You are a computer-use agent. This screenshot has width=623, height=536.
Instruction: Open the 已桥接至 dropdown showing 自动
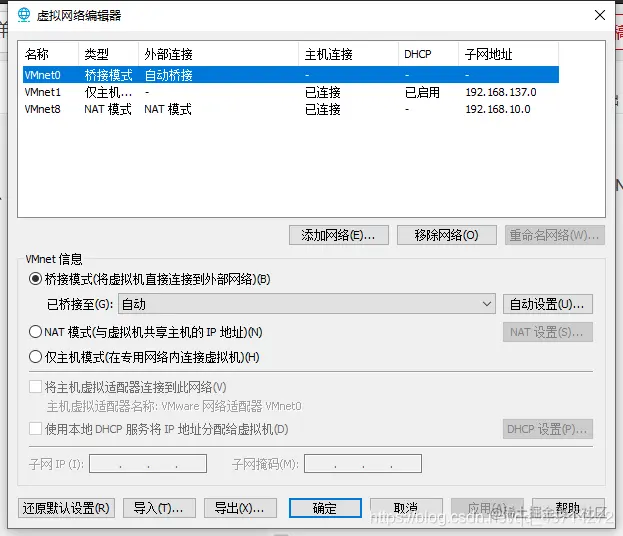pyautogui.click(x=307, y=304)
